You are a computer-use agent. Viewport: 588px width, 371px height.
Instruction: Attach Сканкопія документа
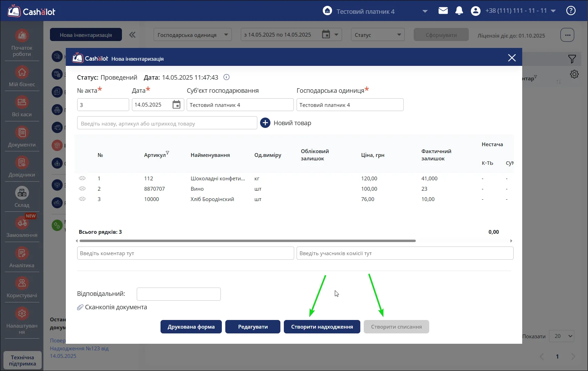(112, 307)
